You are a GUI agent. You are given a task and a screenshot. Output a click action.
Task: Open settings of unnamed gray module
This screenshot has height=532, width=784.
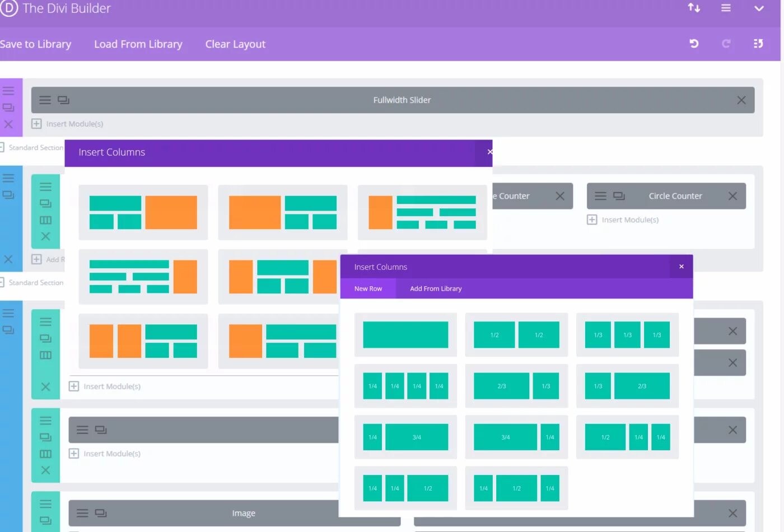(x=82, y=430)
